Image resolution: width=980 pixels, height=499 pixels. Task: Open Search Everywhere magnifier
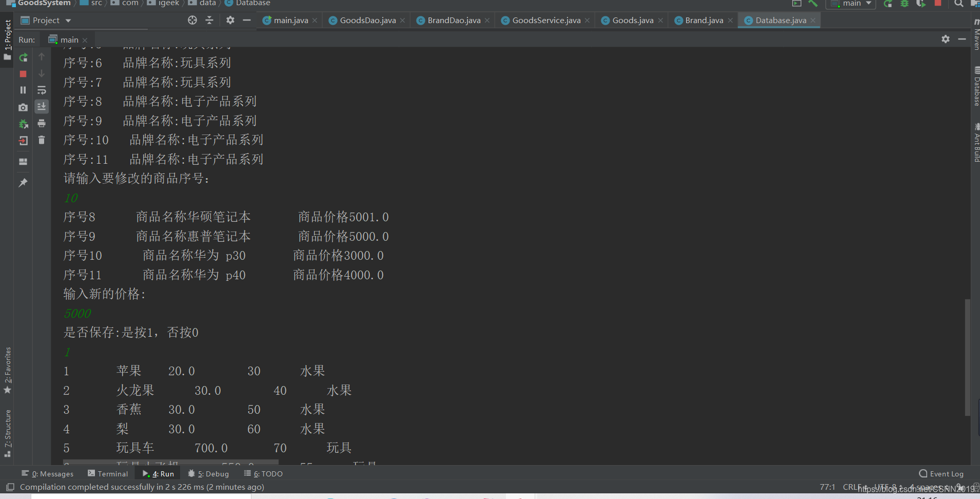pos(958,3)
